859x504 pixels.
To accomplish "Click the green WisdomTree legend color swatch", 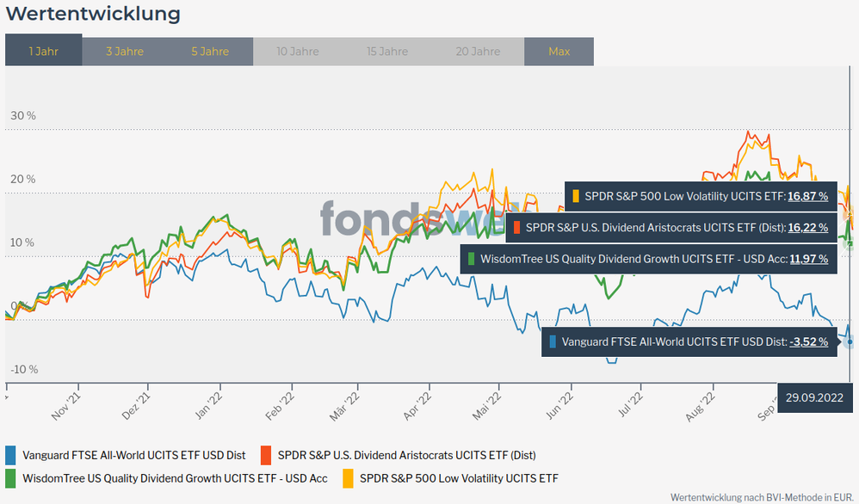I will tap(10, 477).
